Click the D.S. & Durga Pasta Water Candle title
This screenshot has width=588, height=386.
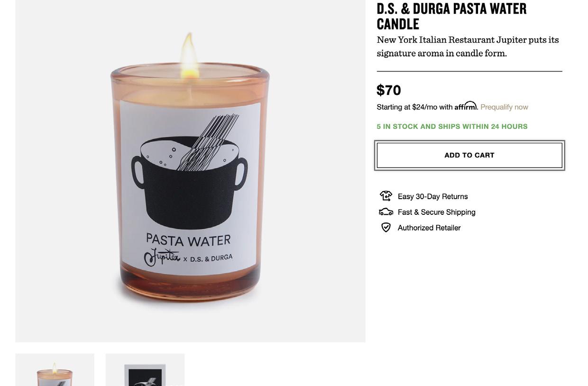click(451, 16)
